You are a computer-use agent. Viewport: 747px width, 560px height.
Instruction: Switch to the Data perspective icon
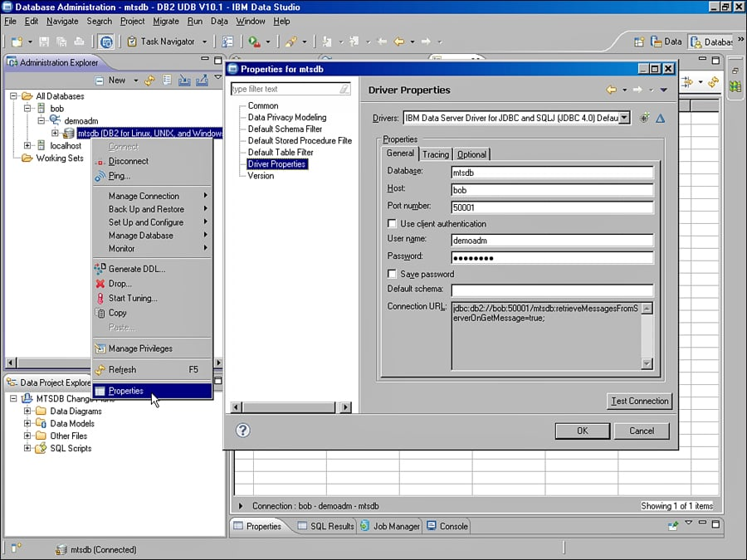(x=655, y=41)
